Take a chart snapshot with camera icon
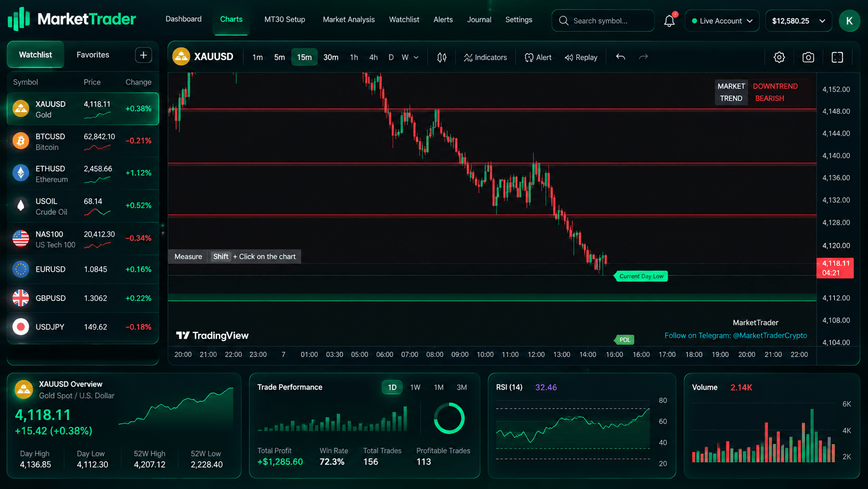 click(x=808, y=57)
